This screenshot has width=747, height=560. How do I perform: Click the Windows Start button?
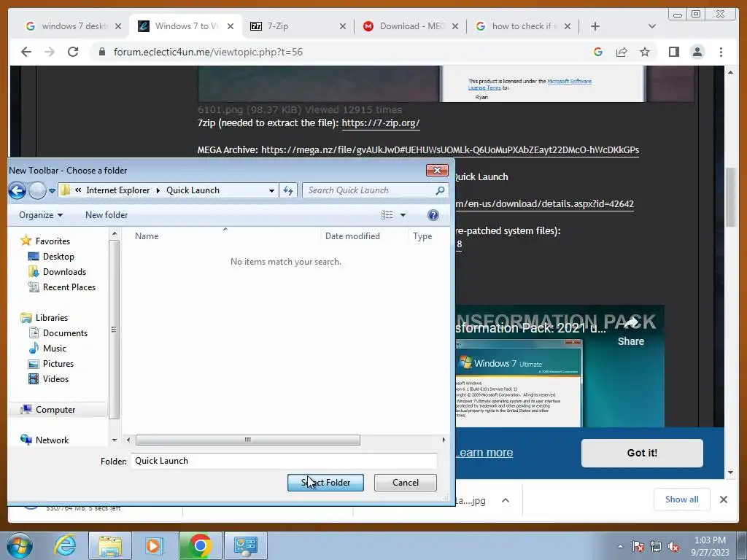[20, 545]
